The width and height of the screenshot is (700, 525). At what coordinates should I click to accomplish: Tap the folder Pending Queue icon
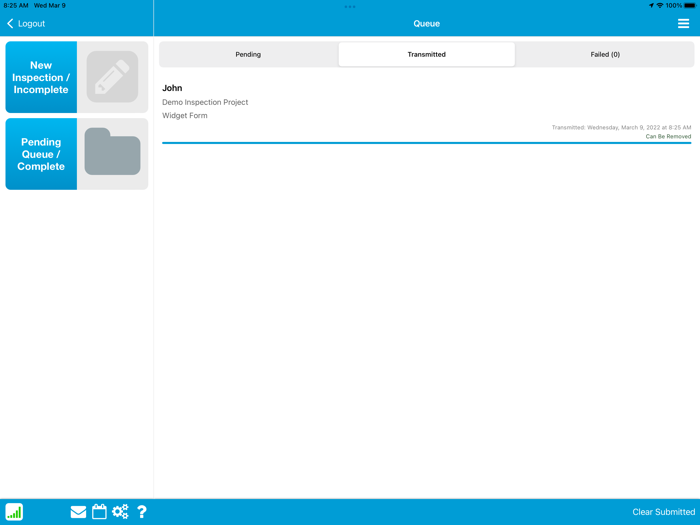[x=112, y=152]
